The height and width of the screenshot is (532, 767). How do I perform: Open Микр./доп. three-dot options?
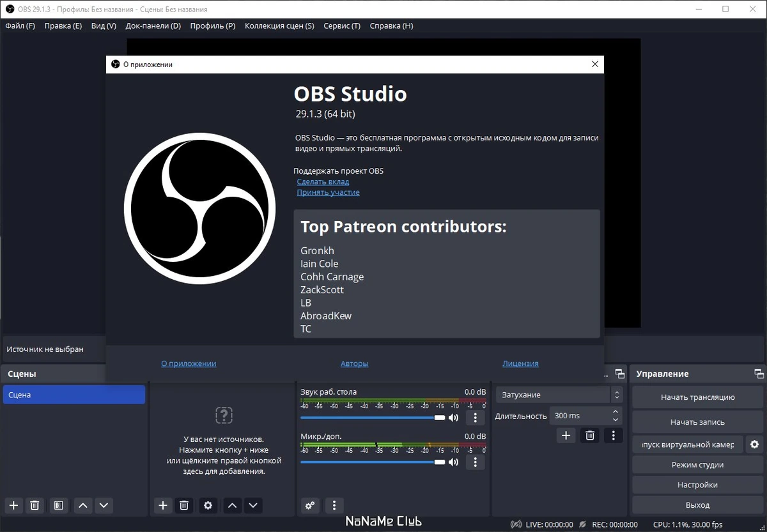[x=475, y=462]
